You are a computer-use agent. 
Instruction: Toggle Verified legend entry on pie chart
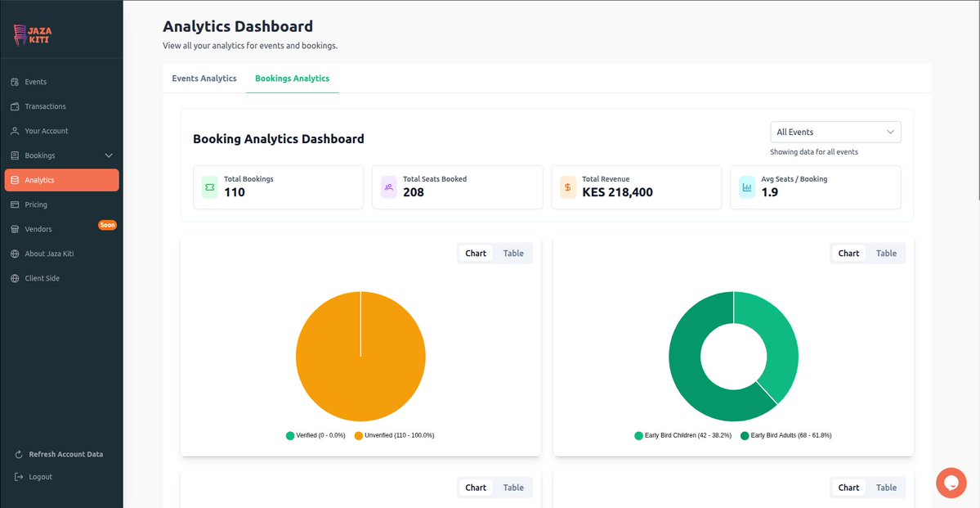click(x=315, y=435)
